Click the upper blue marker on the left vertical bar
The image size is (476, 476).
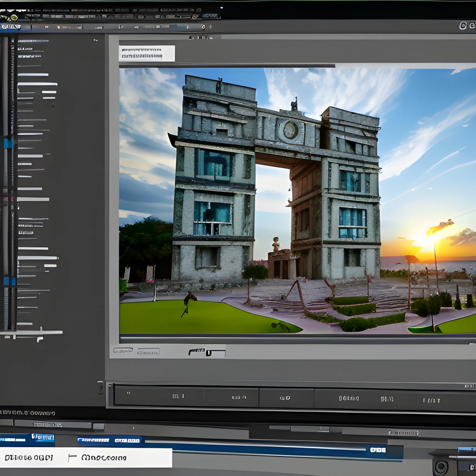coord(8,143)
